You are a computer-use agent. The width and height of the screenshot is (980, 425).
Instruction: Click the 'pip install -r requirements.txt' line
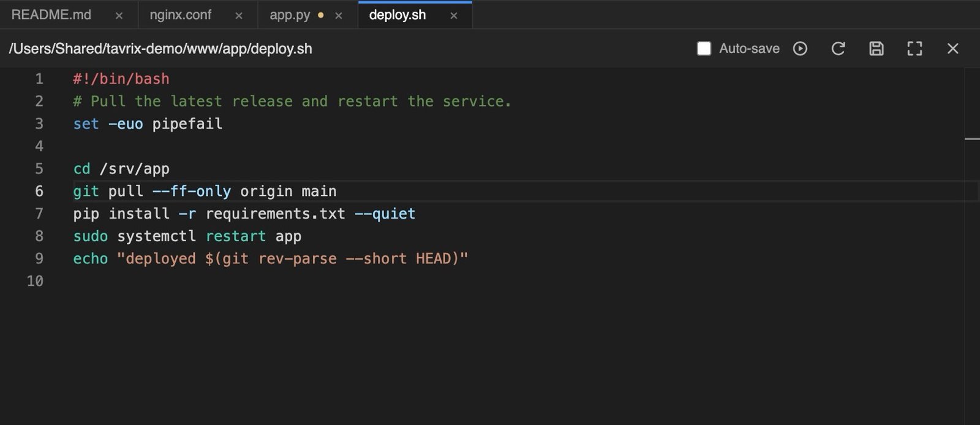244,214
